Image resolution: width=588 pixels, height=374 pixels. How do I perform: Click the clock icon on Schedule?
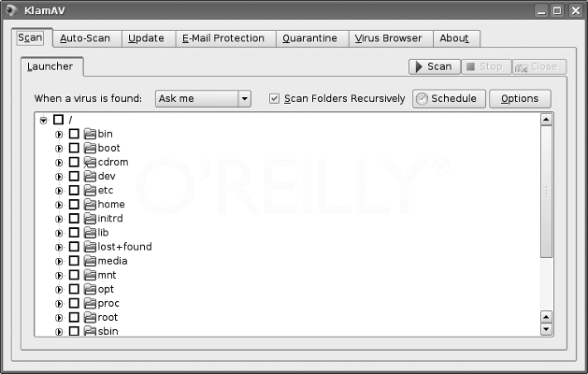point(422,99)
